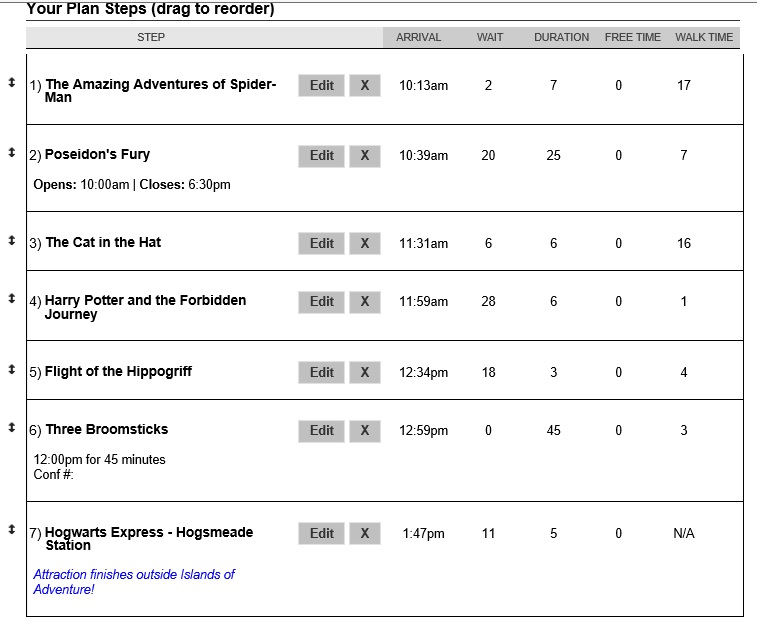
Task: Delete the Poseidon's Fury step
Action: 364,156
